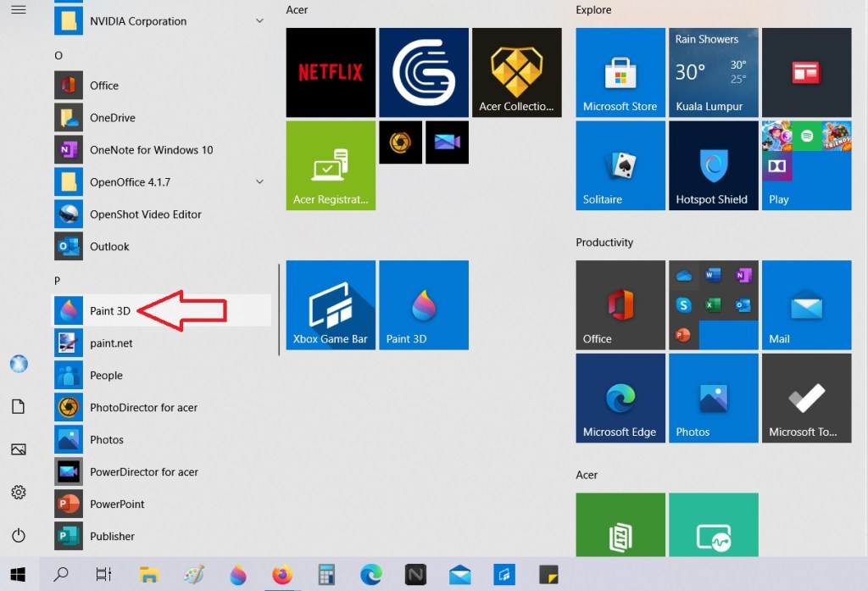The width and height of the screenshot is (868, 591).
Task: Click the Kuala Lumpur weather tile
Action: [x=713, y=72]
